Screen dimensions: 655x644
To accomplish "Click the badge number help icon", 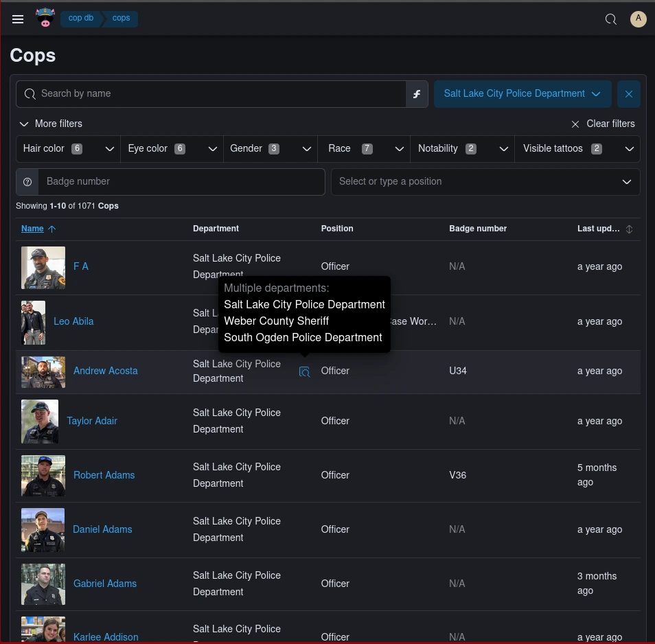I will [x=27, y=182].
